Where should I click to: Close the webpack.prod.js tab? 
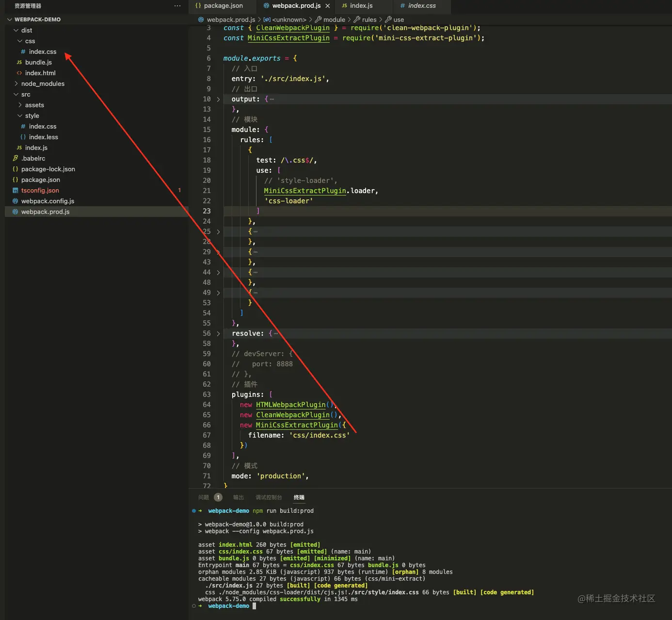tap(328, 6)
